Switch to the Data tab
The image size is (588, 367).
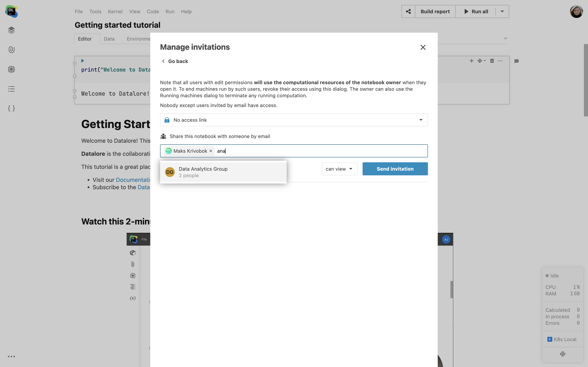[x=109, y=39]
